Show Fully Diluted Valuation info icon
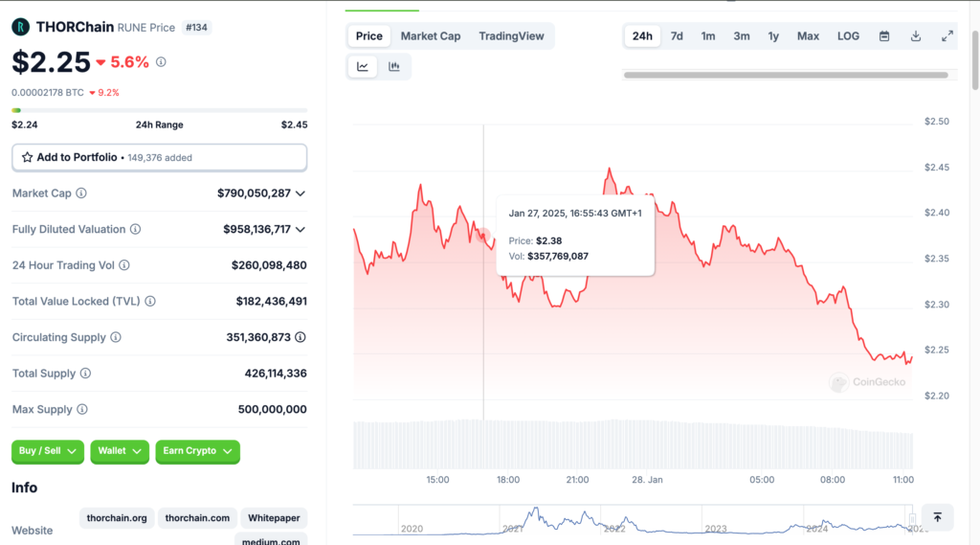 click(x=135, y=229)
